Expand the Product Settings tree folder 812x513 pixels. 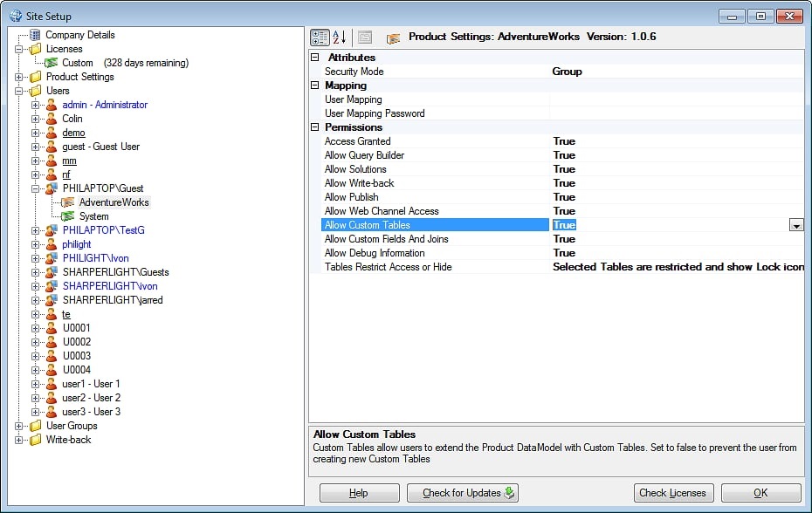pos(19,77)
